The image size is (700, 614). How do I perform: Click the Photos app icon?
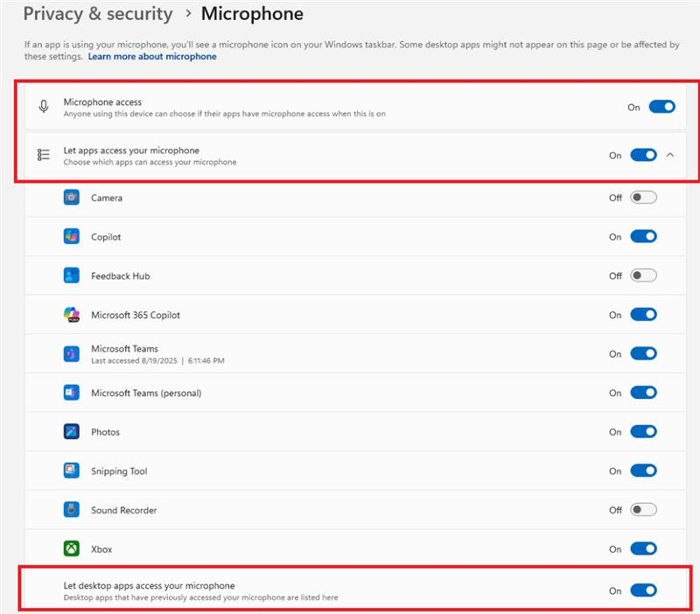pyautogui.click(x=72, y=431)
